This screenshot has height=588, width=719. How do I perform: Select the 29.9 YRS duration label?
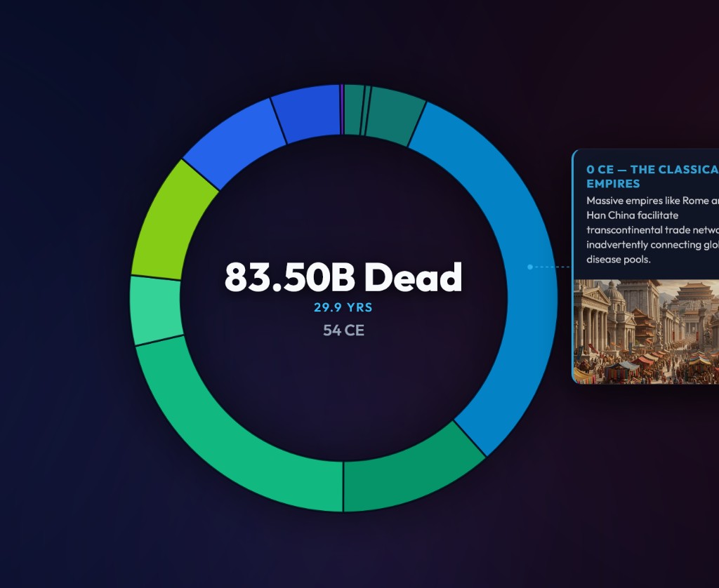(x=343, y=307)
